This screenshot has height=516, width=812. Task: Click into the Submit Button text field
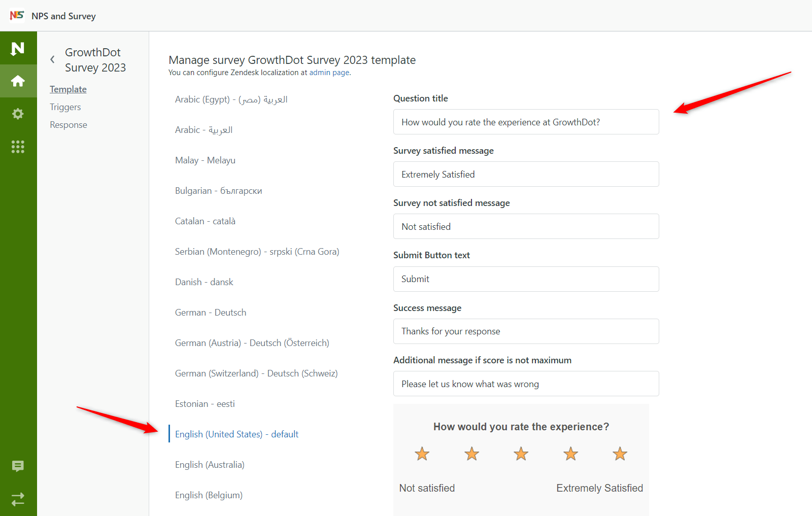[x=526, y=279]
